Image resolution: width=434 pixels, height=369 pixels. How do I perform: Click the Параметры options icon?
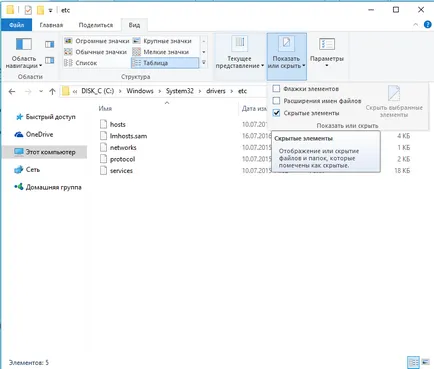[x=327, y=44]
